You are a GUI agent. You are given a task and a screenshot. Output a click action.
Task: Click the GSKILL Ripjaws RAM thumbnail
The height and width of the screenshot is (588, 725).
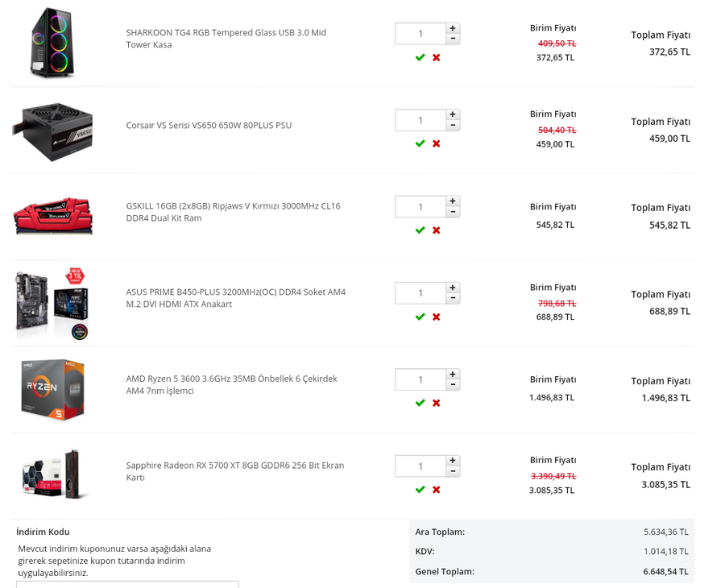pyautogui.click(x=52, y=216)
